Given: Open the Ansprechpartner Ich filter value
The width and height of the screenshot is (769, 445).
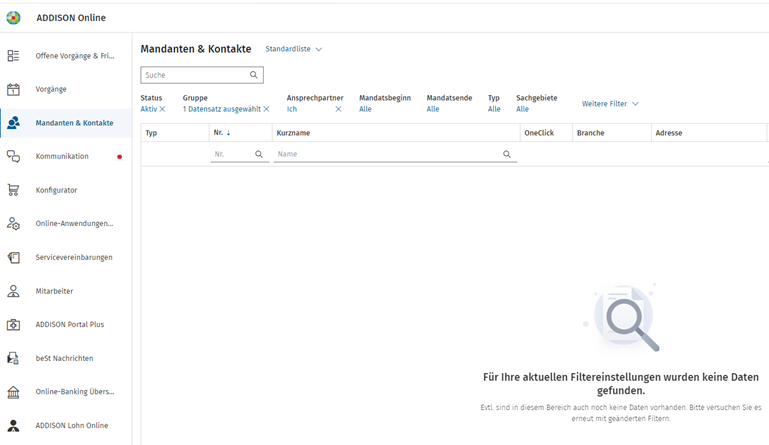Looking at the screenshot, I should tap(292, 109).
